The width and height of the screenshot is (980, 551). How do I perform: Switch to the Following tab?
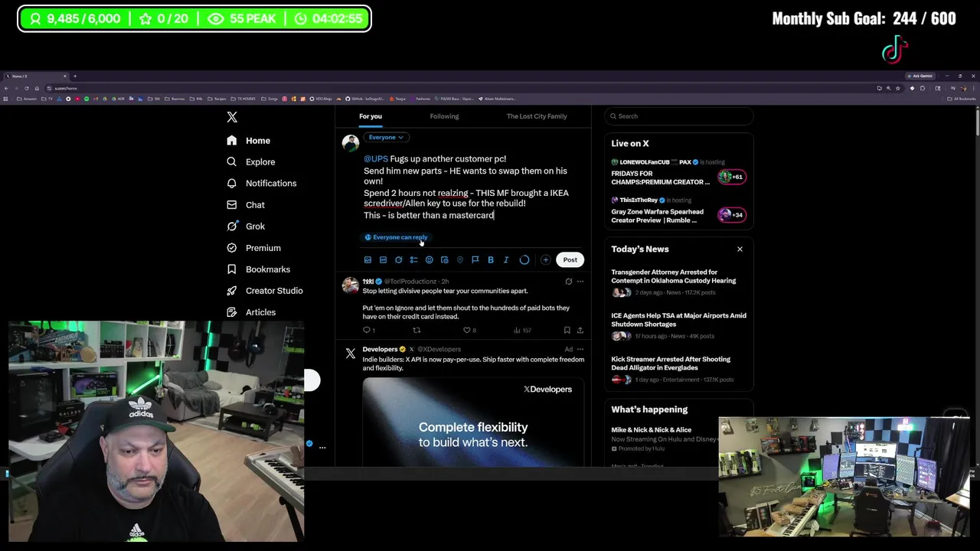pos(444,116)
